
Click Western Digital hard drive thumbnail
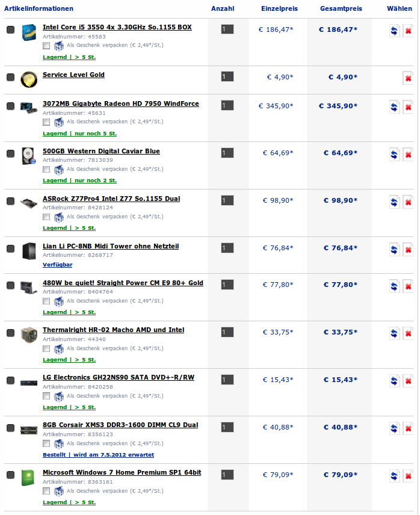click(28, 156)
